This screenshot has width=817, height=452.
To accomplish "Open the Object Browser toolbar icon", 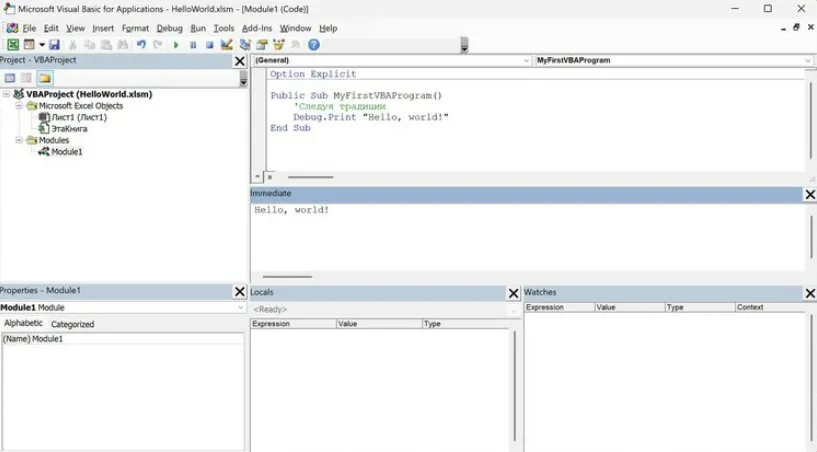I will (279, 45).
